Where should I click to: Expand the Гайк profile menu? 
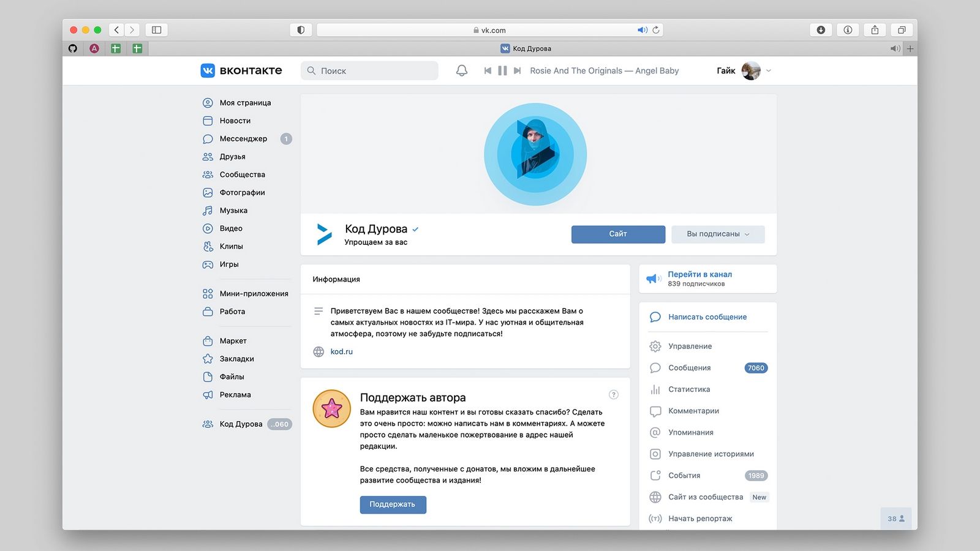click(x=744, y=70)
